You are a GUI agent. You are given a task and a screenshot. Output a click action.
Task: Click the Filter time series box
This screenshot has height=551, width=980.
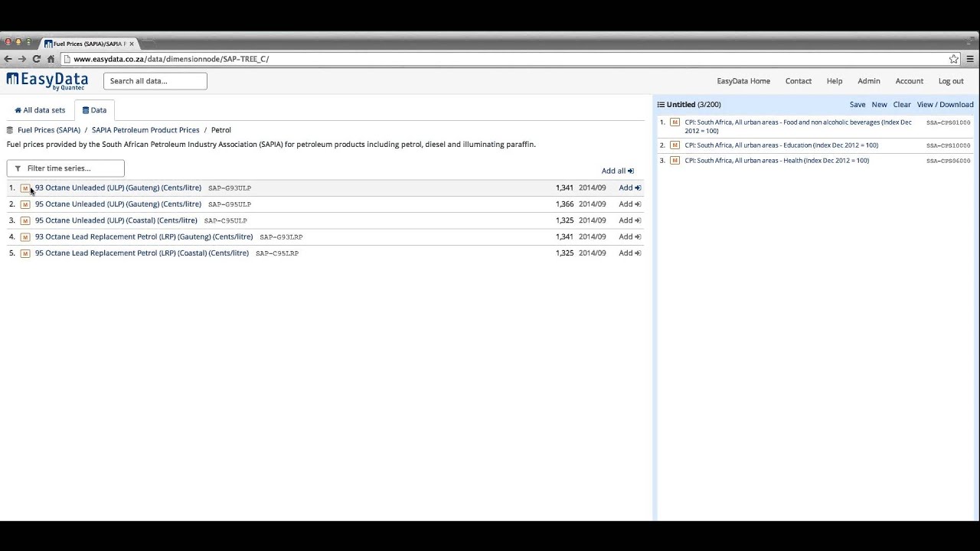point(66,168)
